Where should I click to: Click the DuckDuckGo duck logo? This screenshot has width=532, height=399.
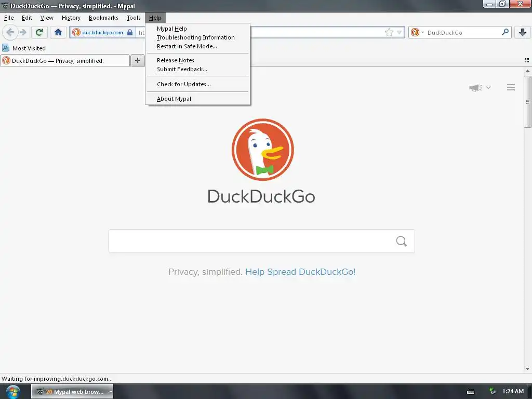[x=262, y=149]
